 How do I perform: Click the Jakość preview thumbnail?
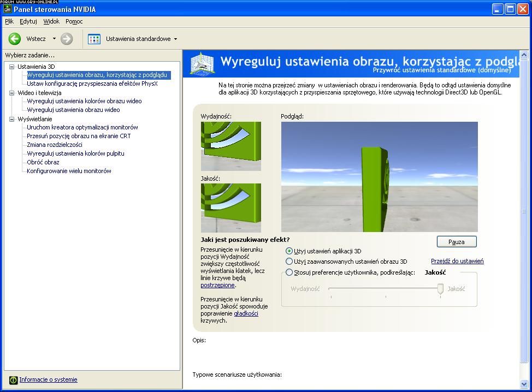231,208
